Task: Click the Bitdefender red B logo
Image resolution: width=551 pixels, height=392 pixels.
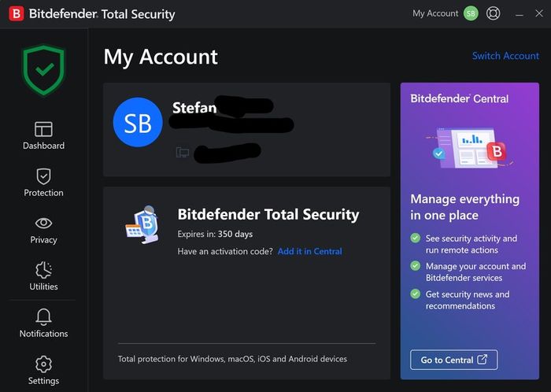Action: pyautogui.click(x=17, y=13)
